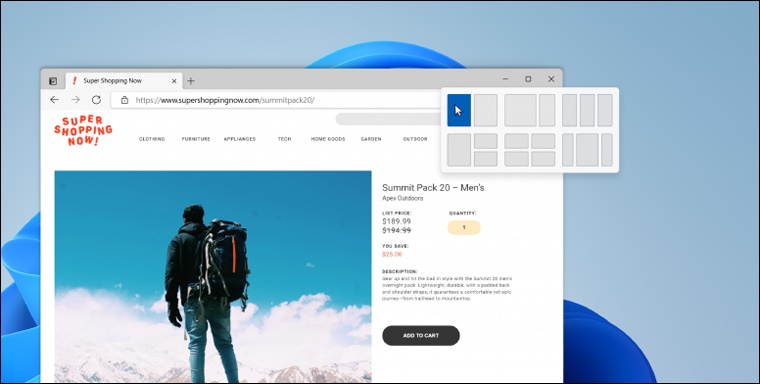Snap to top-left quadrant of four-grid layout

[x=517, y=141]
